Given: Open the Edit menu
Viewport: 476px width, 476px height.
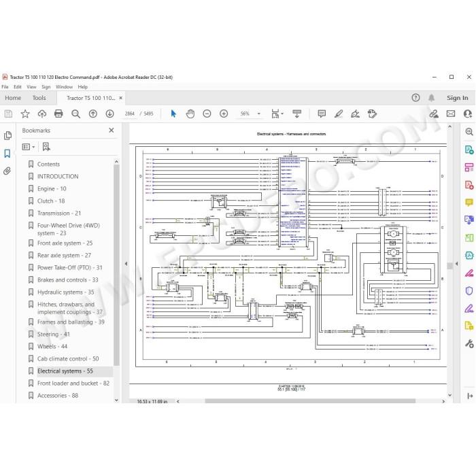Looking at the screenshot, I should [18, 87].
